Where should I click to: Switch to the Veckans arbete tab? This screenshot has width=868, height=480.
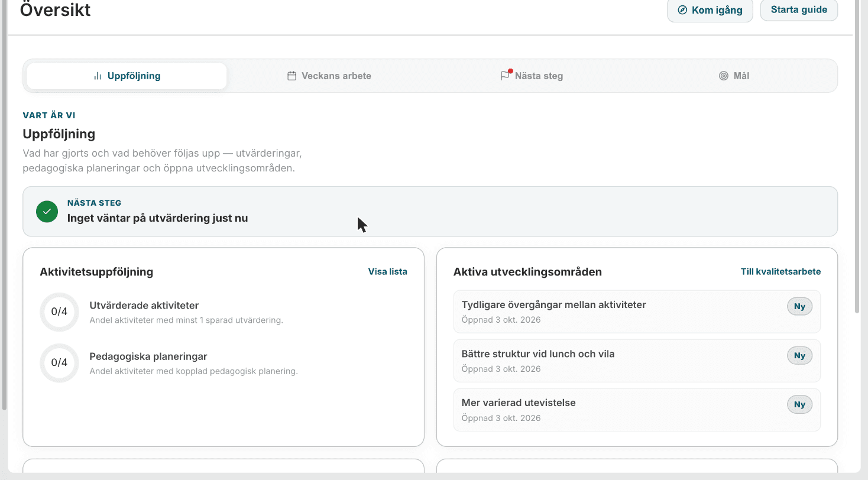(329, 76)
